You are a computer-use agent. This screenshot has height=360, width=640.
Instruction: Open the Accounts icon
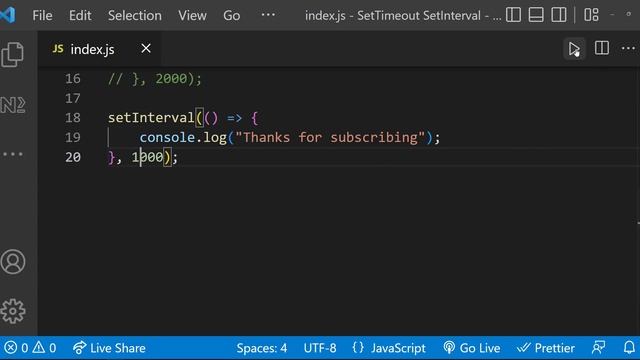click(x=13, y=262)
